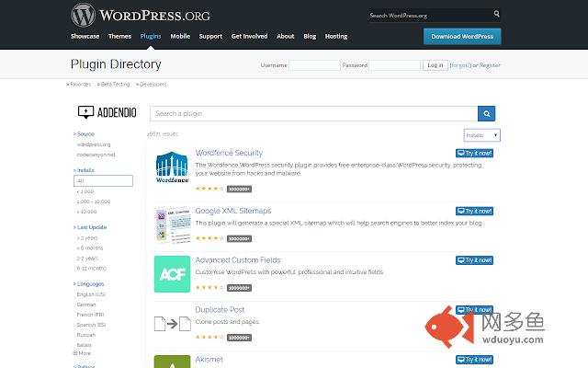This screenshot has width=588, height=368.
Task: Open the Advanced Custom Fields title link
Action: point(238,259)
